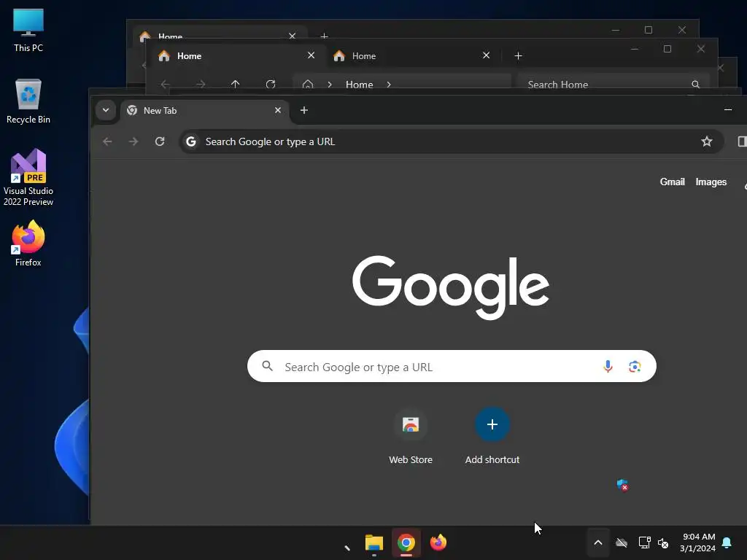
Task: Click the security shield icon with red X
Action: pos(623,485)
